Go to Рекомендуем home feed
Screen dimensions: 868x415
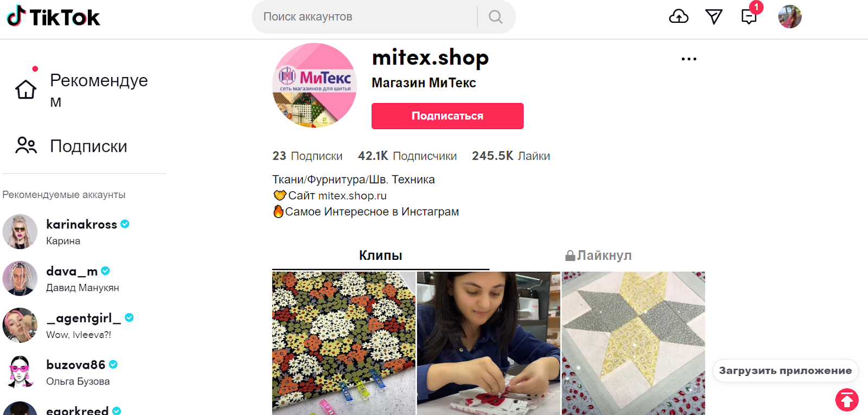[x=81, y=90]
